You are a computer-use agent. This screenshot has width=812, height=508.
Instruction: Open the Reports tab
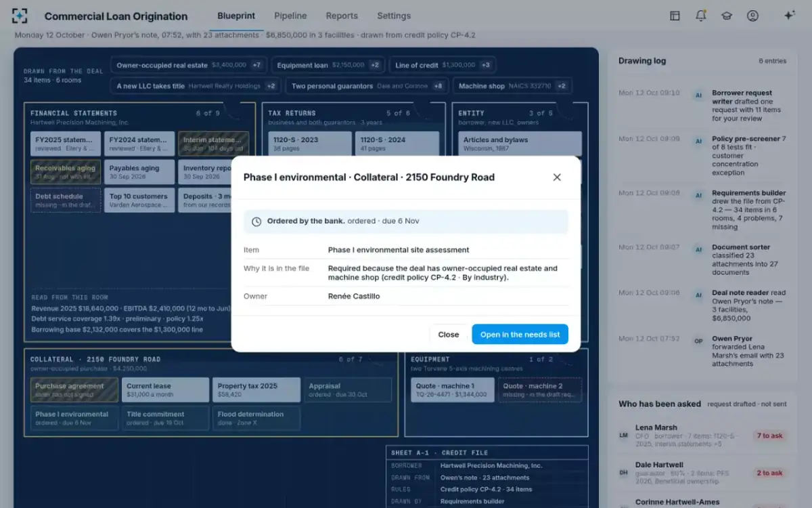click(x=342, y=16)
